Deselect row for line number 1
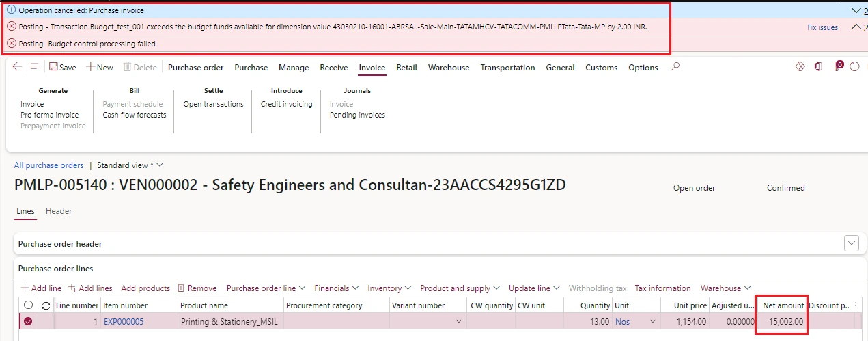This screenshot has width=868, height=341. 28,321
